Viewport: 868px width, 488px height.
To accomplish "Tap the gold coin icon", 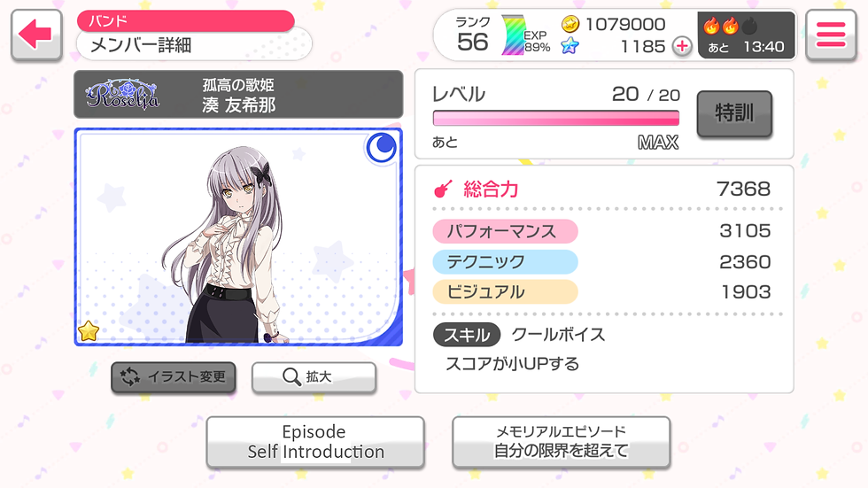I will coord(570,24).
